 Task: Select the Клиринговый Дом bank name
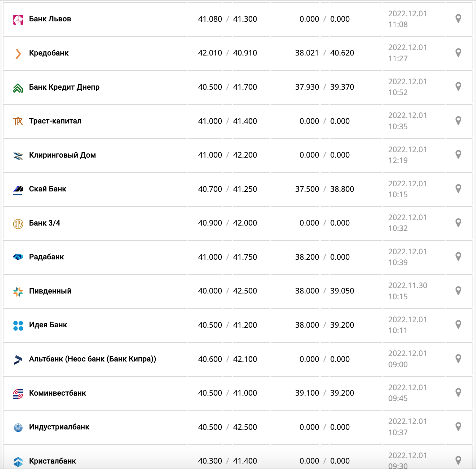coord(62,155)
